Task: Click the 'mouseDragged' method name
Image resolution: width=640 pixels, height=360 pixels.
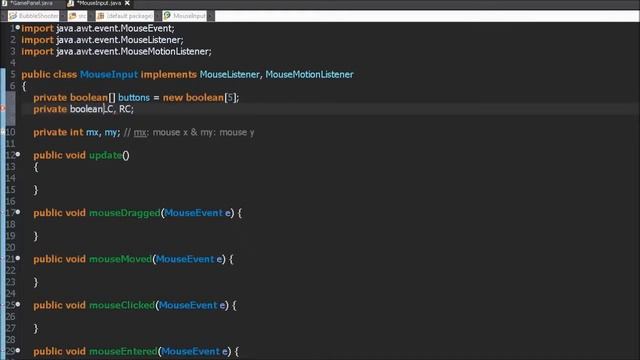Action: click(125, 213)
